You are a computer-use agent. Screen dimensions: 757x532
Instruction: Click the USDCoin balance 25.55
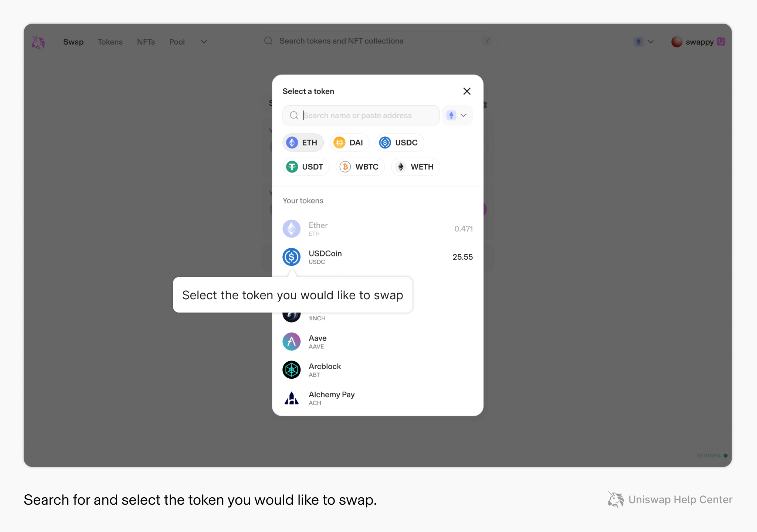point(462,257)
